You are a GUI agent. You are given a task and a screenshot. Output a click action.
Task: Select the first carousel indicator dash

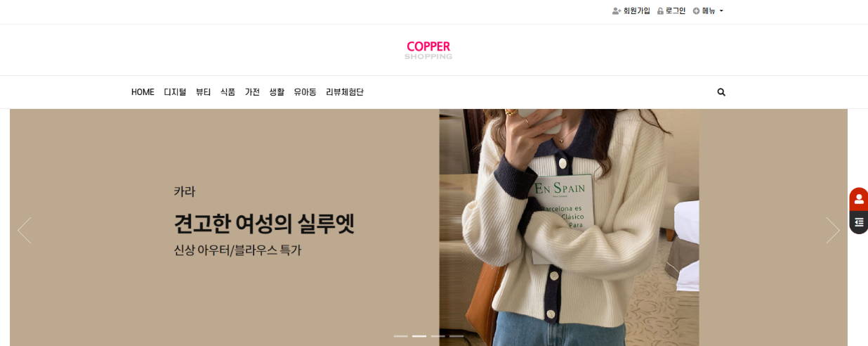pyautogui.click(x=400, y=336)
